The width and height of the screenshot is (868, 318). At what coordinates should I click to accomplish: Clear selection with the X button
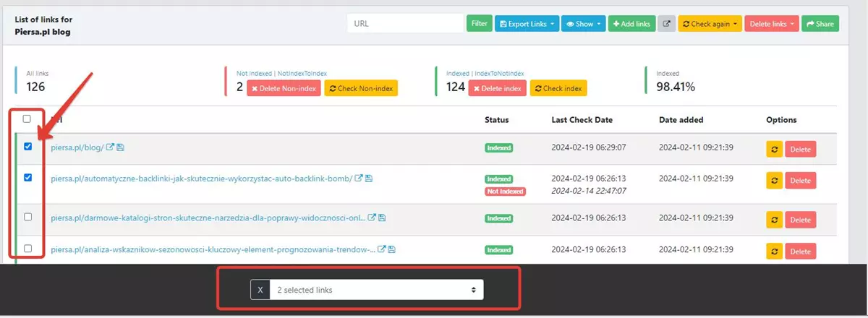coord(260,290)
